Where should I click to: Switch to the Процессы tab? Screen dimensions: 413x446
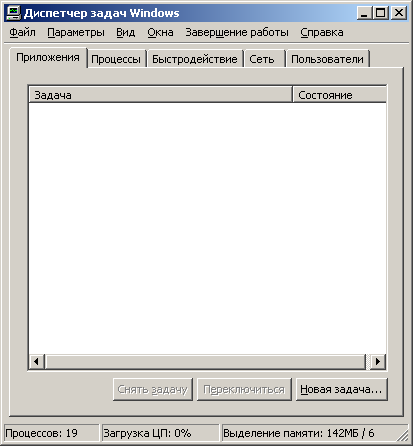[116, 59]
